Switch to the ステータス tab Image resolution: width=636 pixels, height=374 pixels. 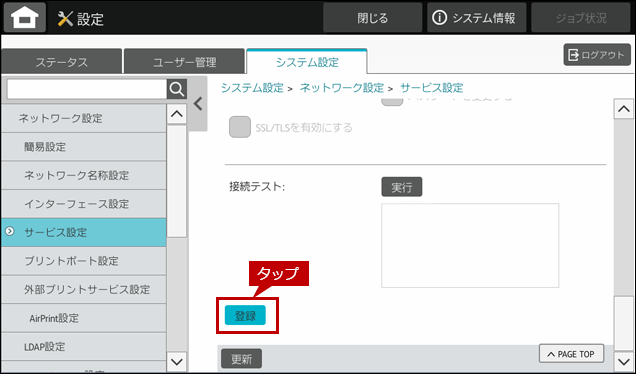pyautogui.click(x=62, y=62)
